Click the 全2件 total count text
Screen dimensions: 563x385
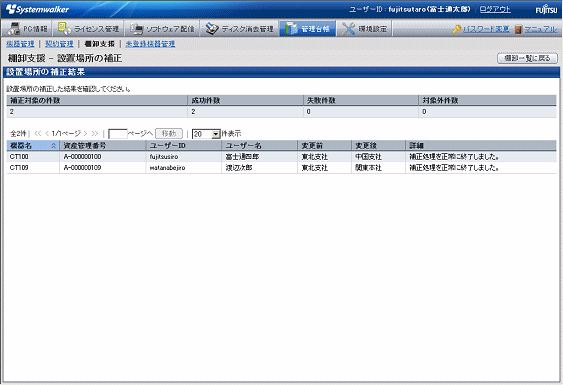18,134
